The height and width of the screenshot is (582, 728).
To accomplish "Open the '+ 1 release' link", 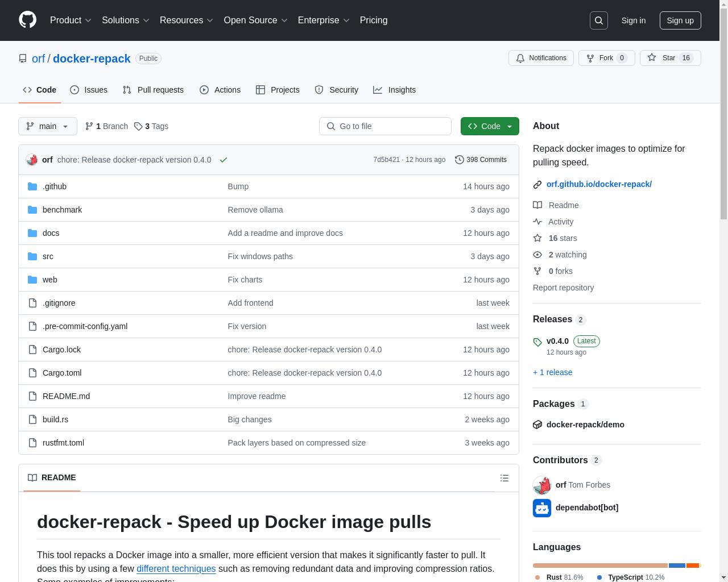I will tap(553, 372).
